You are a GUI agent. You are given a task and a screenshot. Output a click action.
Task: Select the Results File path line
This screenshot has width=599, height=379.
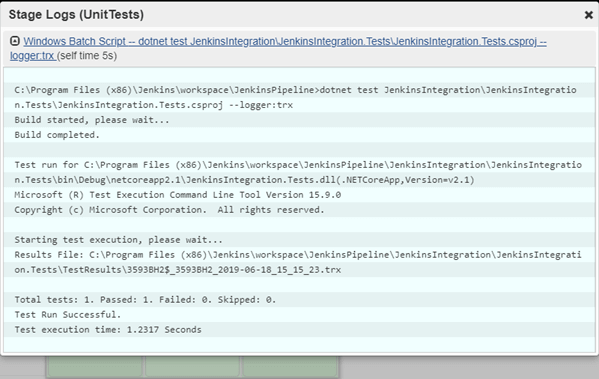[298, 262]
